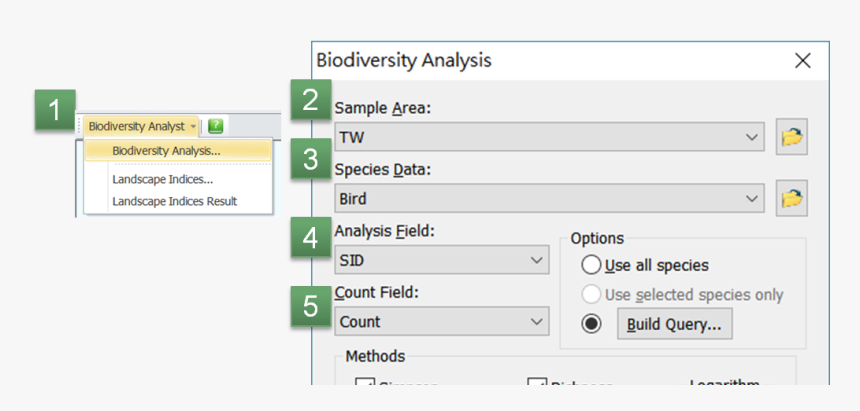Open the Biodiversity Analyst toolbar menu
860x411 pixels.
point(141,126)
